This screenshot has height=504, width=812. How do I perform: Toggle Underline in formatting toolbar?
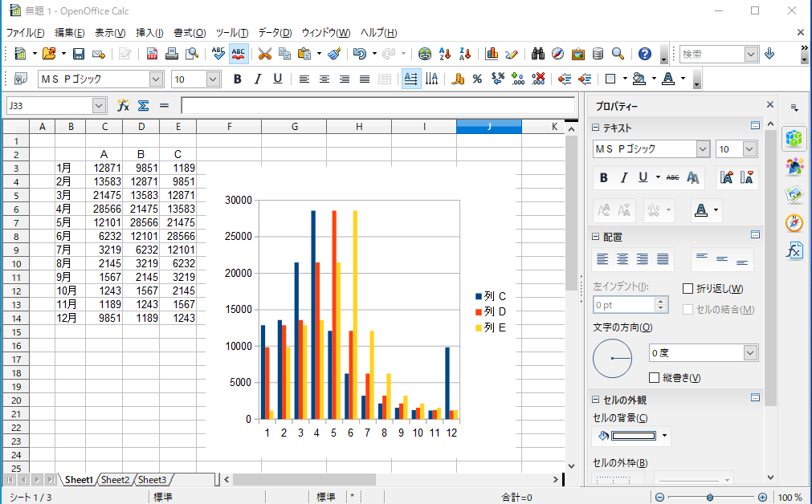tap(278, 79)
